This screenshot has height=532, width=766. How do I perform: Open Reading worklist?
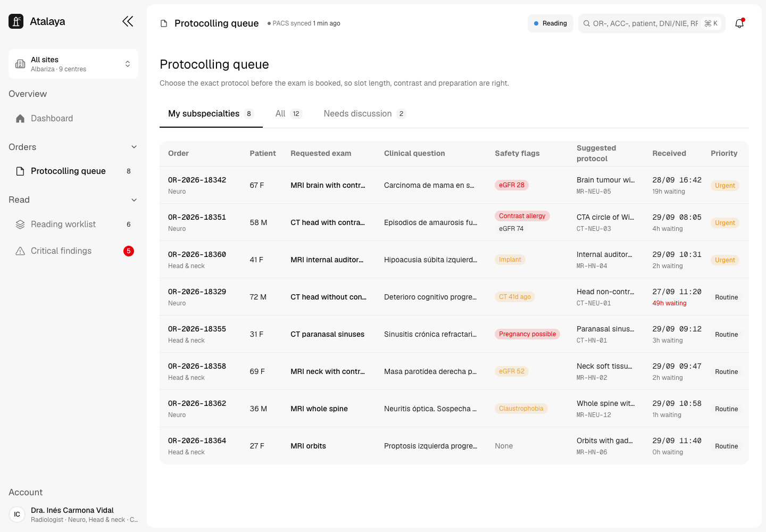point(73,225)
